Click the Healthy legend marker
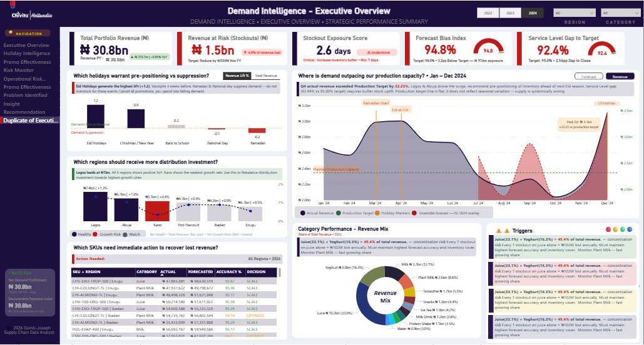This screenshot has height=345, width=644. coord(74,234)
